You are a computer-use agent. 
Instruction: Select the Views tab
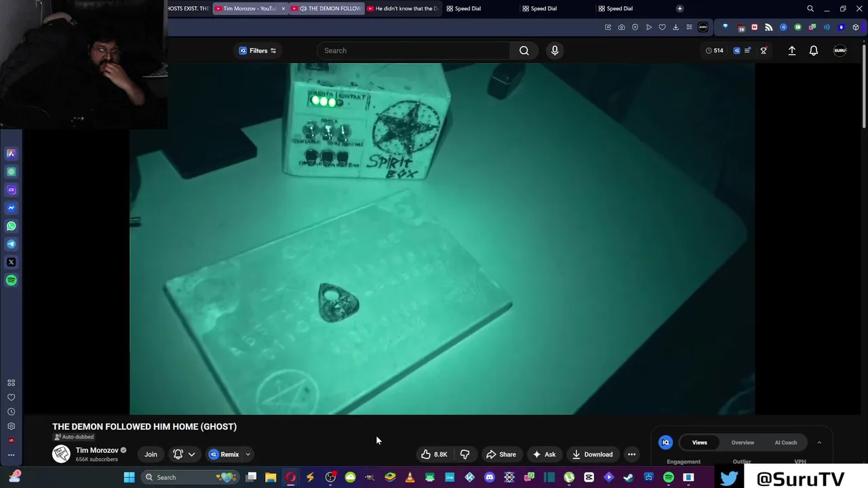tap(699, 443)
